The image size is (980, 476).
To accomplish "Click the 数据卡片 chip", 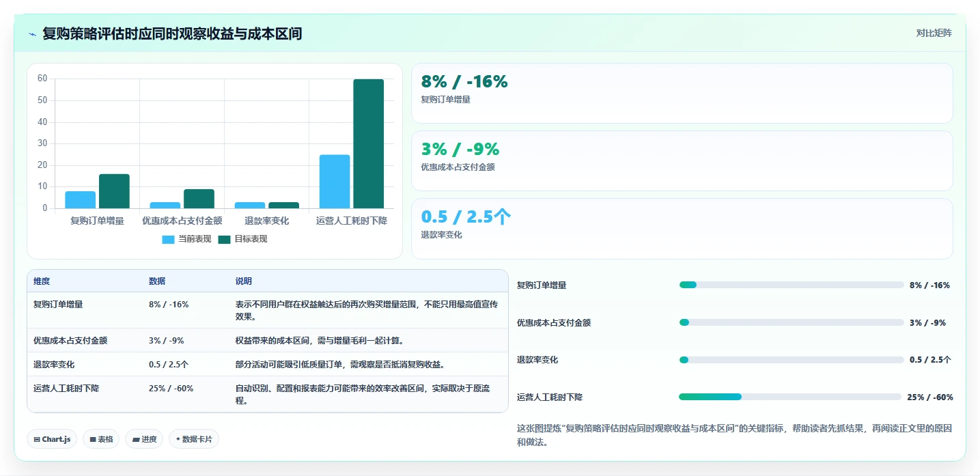I will coord(193,439).
